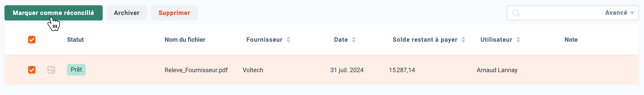Image resolution: width=644 pixels, height=95 pixels.
Task: Sort by Solde restant à payer arrows
Action: 463,40
